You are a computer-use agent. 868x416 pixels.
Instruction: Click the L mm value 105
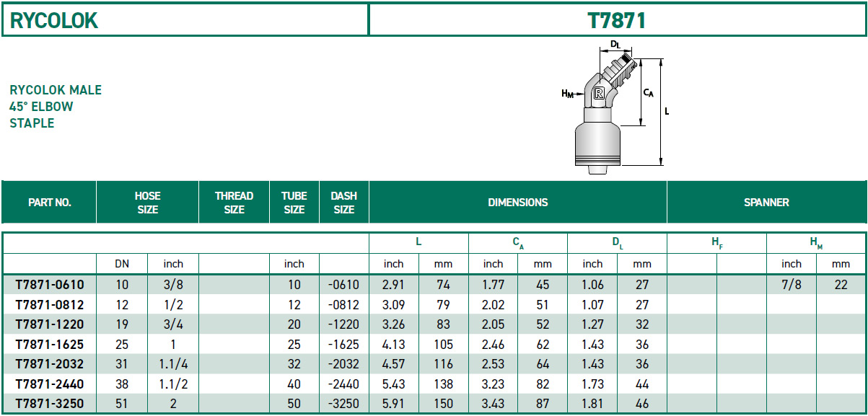pos(443,344)
